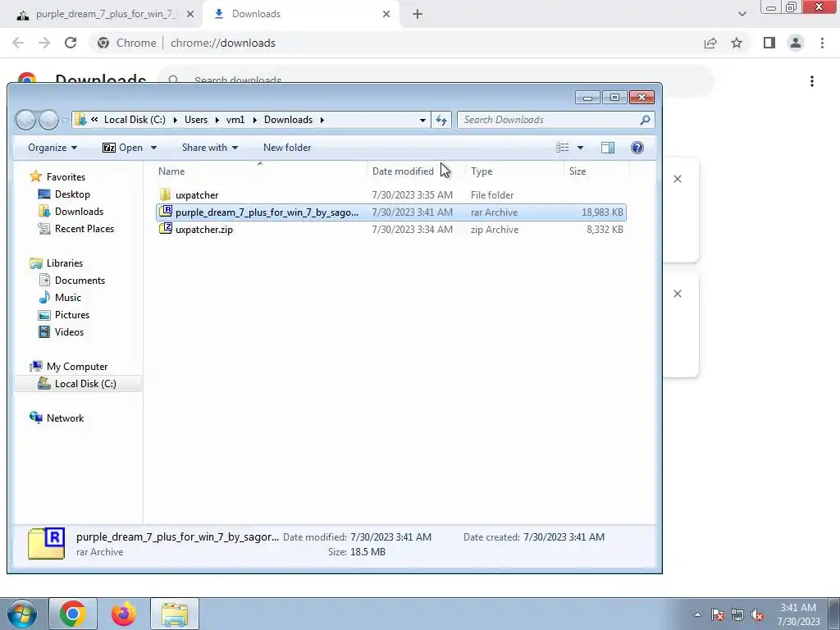This screenshot has width=840, height=630.
Task: Expand the Open button dropdown arrow
Action: pos(153,148)
